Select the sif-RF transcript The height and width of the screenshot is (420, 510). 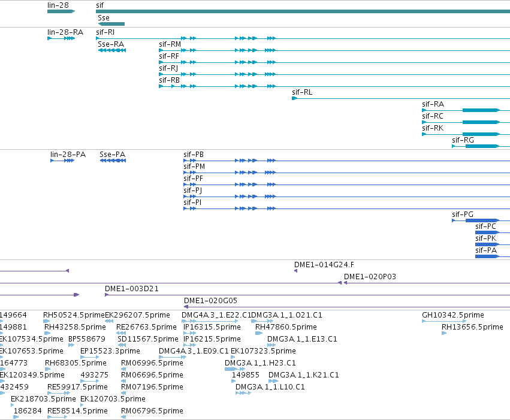(x=334, y=62)
